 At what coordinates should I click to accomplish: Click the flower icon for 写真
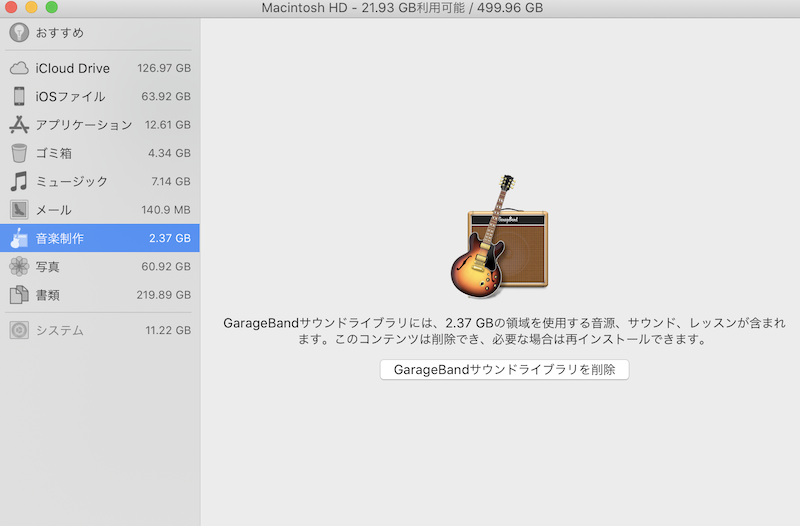[x=18, y=267]
